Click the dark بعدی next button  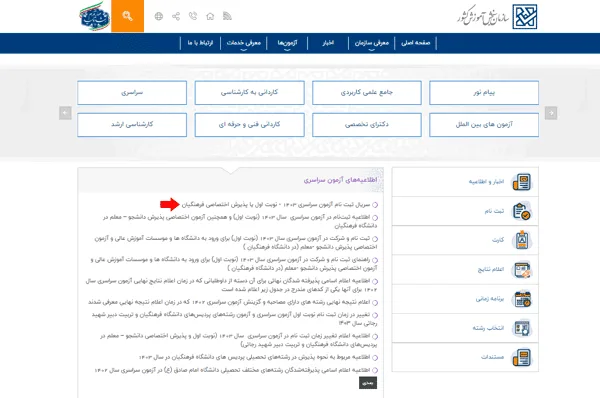368,383
